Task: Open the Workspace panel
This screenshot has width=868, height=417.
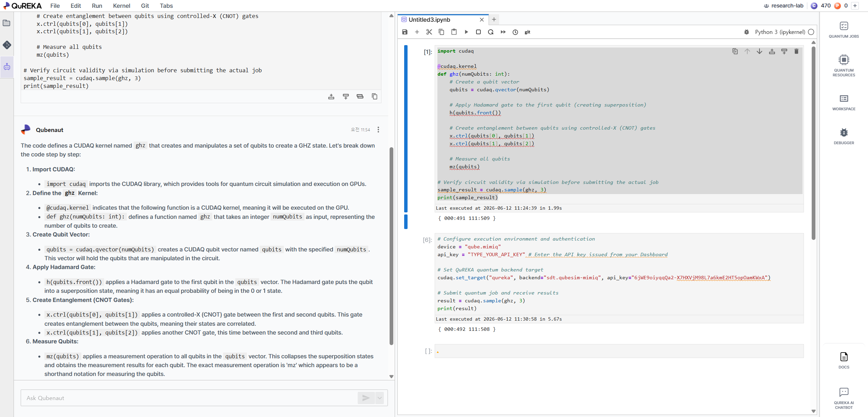Action: [844, 102]
